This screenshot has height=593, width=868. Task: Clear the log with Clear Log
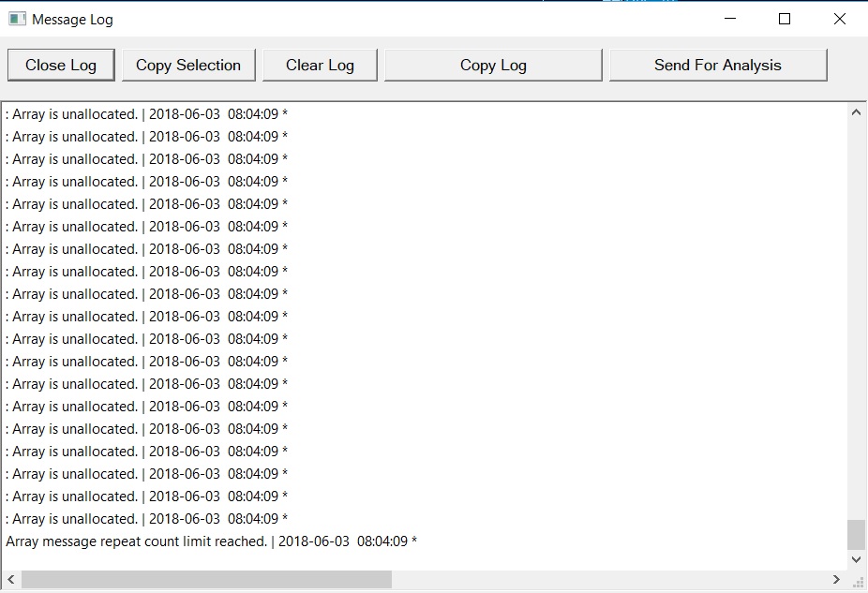pos(320,66)
